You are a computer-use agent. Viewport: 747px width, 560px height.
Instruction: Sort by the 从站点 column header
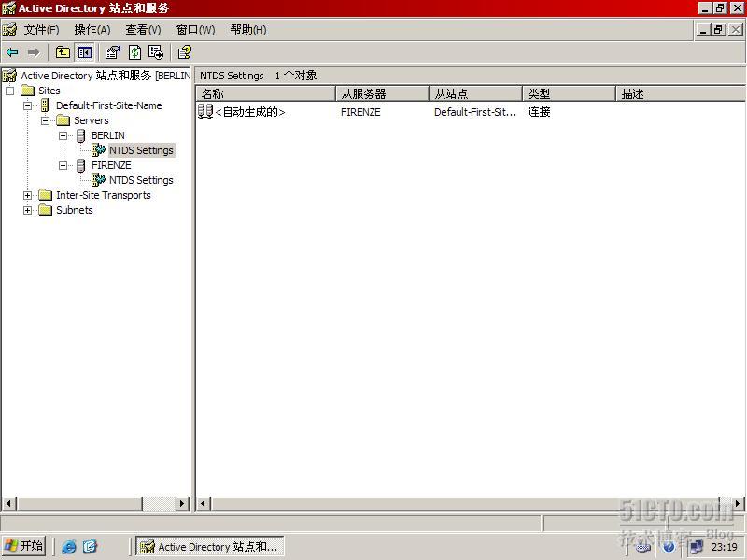476,94
